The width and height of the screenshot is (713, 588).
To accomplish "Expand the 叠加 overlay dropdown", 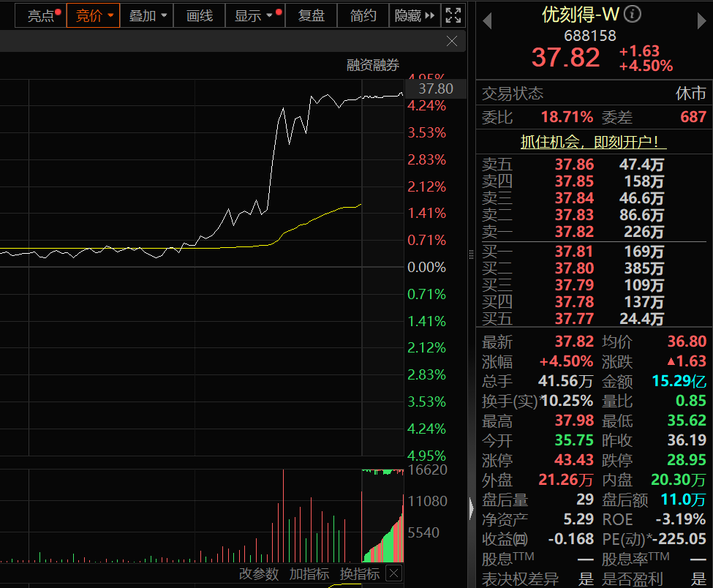I will (x=145, y=15).
